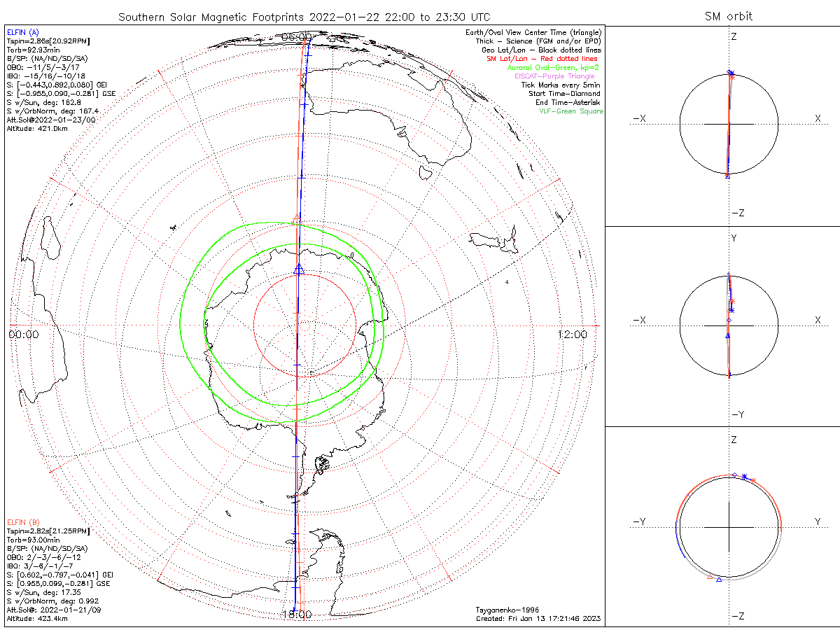Screen dimensions: 840x630
Task: Click 'Created: Fri Jan 13 17:21:46 2023' text
Action: [538, 619]
